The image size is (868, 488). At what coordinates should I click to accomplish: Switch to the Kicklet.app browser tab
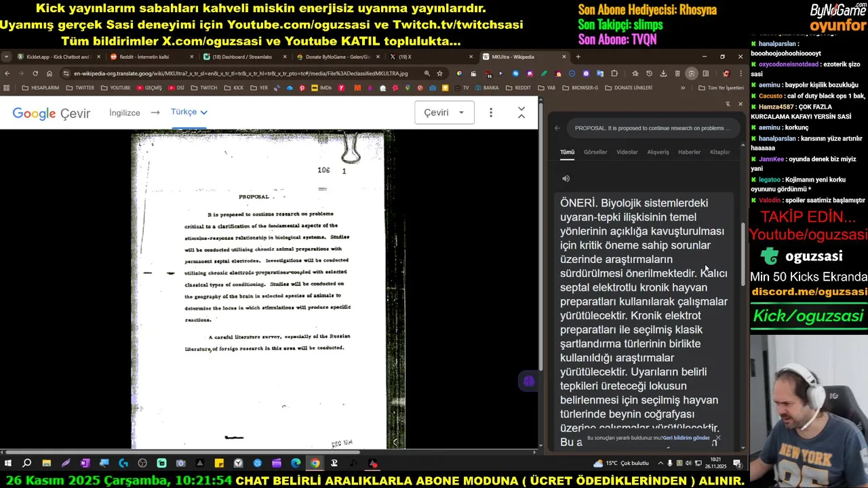point(58,57)
